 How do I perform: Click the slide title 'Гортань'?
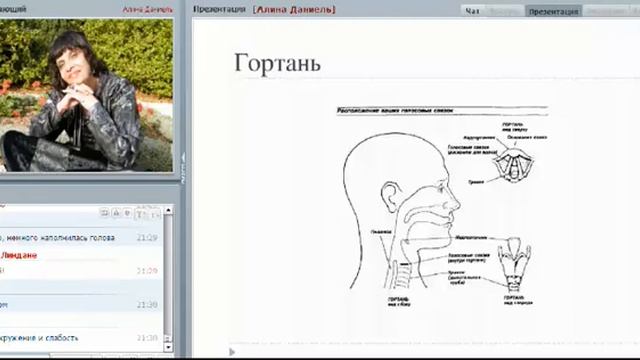pyautogui.click(x=278, y=63)
